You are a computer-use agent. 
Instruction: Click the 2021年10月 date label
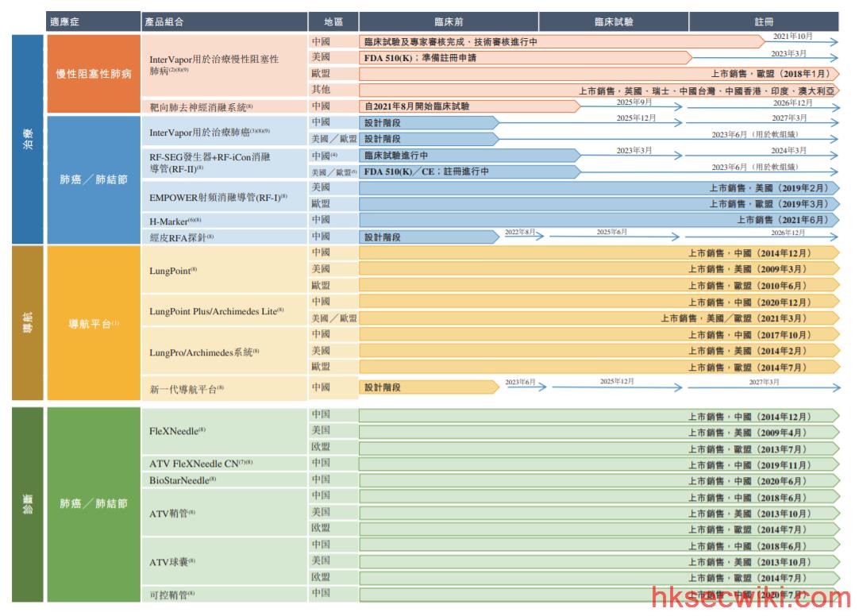pos(792,37)
